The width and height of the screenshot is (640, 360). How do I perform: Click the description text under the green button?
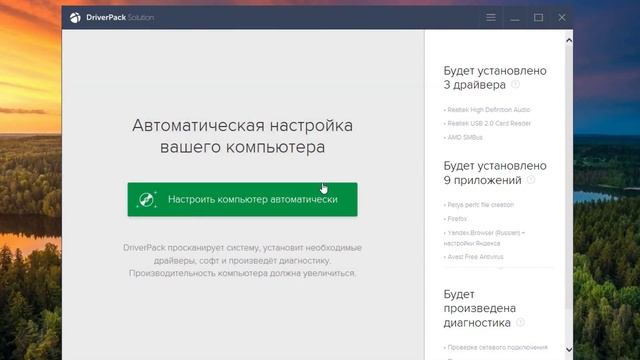pos(242,260)
